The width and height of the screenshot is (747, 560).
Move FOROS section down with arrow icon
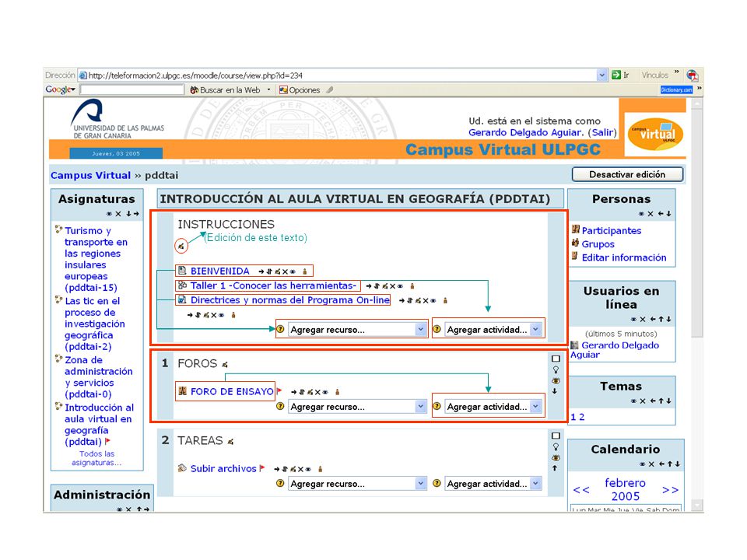click(x=555, y=391)
